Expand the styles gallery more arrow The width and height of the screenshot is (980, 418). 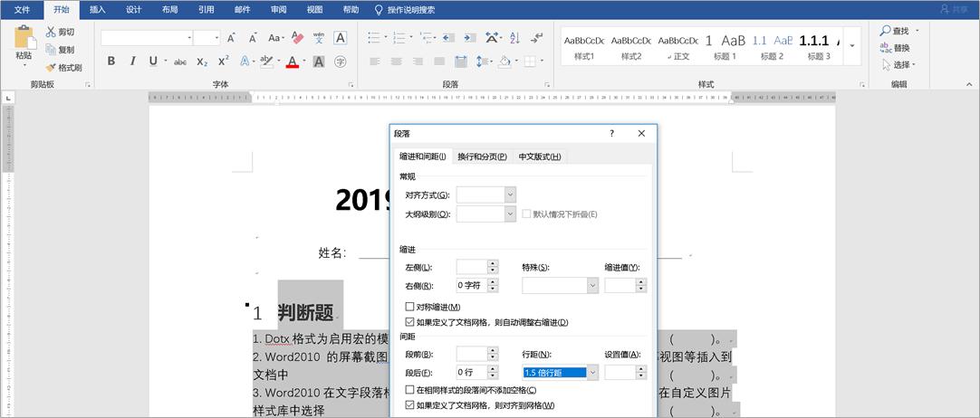[852, 45]
